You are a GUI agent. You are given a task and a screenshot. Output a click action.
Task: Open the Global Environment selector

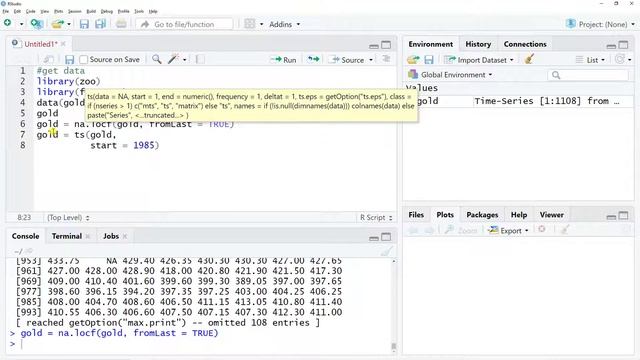[450, 75]
